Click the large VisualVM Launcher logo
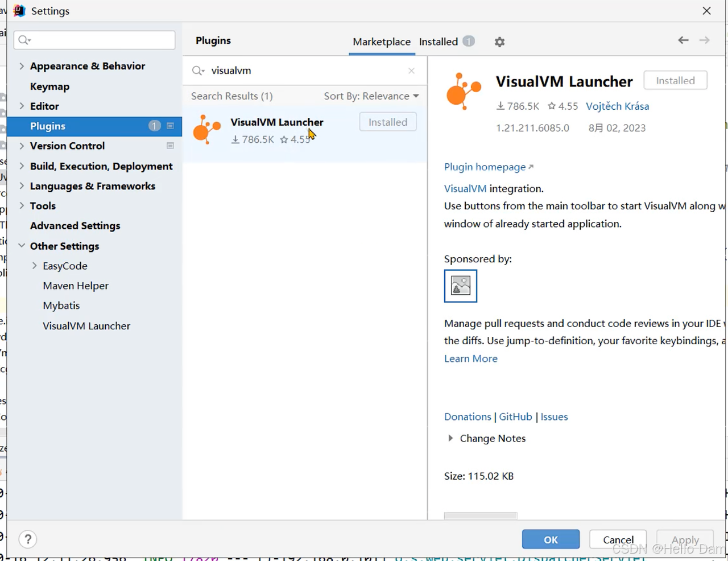The height and width of the screenshot is (561, 728). (464, 91)
